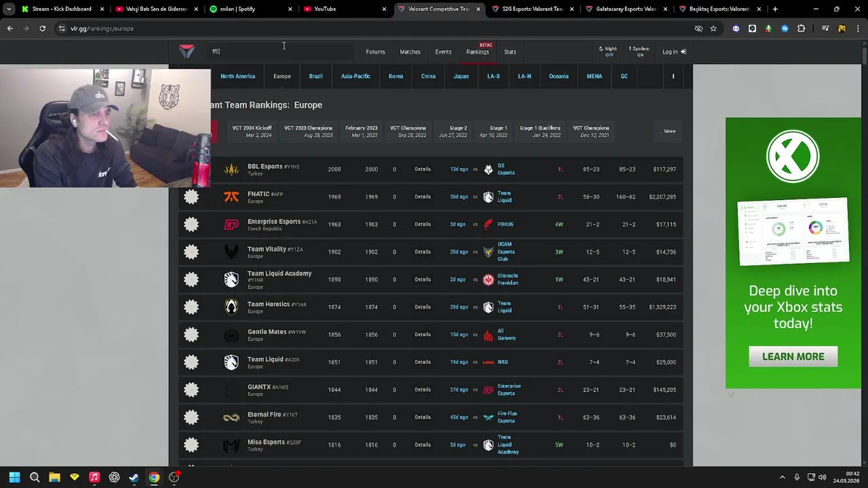Open the Matches menu item
Image resolution: width=868 pixels, height=488 pixels.
(410, 52)
